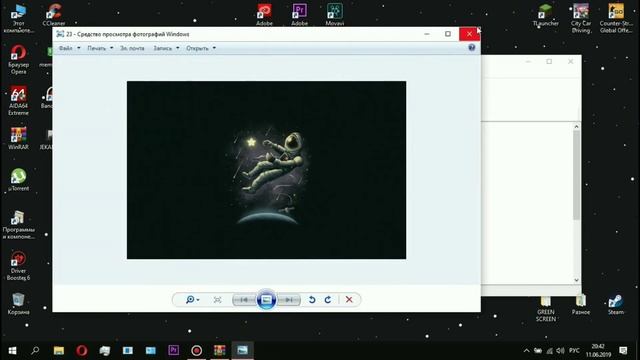This screenshot has width=640, height=360.
Task: Open the zoom magnifier control
Action: pos(192,300)
